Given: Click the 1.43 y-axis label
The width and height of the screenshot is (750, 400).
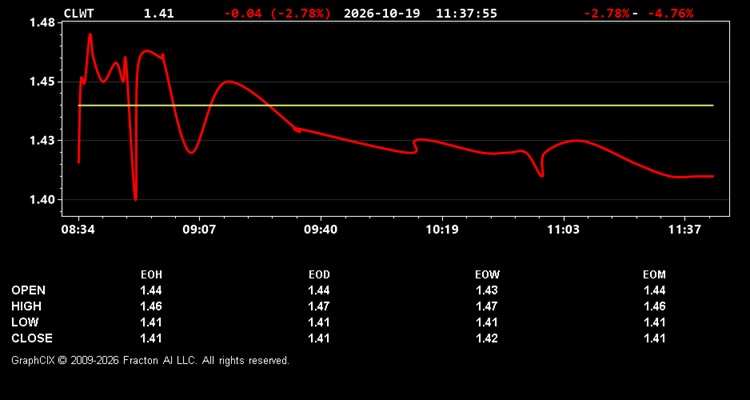Looking at the screenshot, I should click(x=44, y=141).
